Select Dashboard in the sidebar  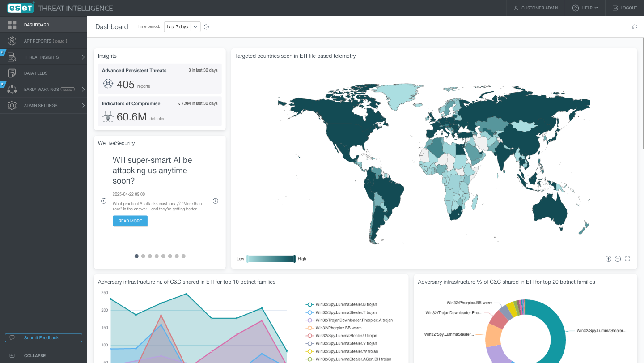[43, 25]
